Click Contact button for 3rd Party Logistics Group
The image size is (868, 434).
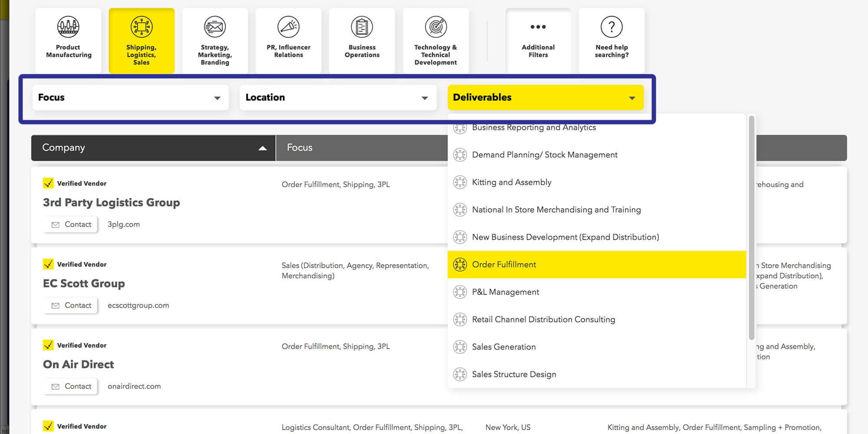72,224
